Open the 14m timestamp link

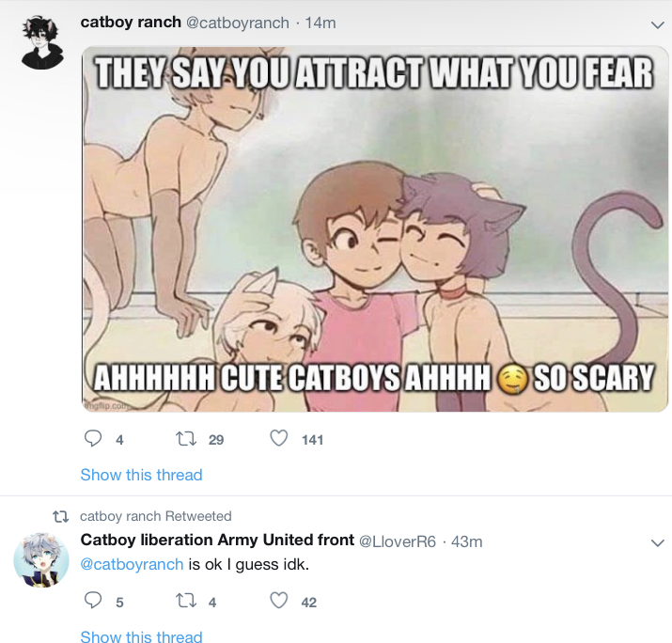tap(320, 24)
